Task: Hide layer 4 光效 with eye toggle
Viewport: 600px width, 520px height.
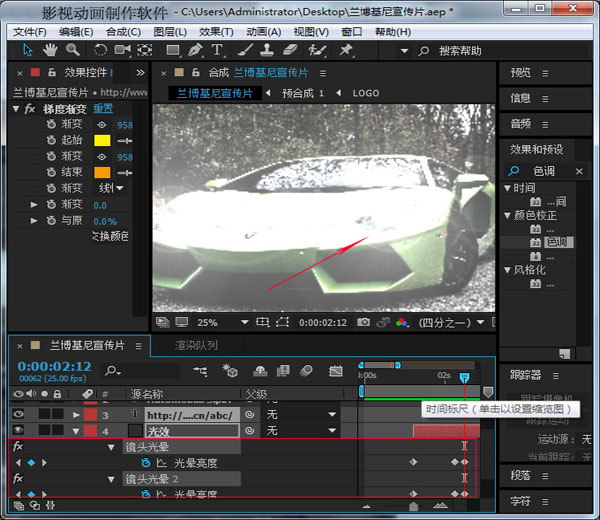Action: pyautogui.click(x=18, y=430)
